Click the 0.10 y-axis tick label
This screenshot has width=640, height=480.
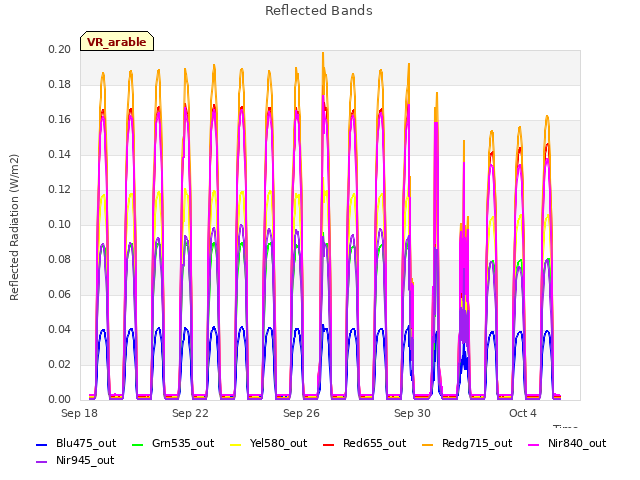click(x=60, y=224)
